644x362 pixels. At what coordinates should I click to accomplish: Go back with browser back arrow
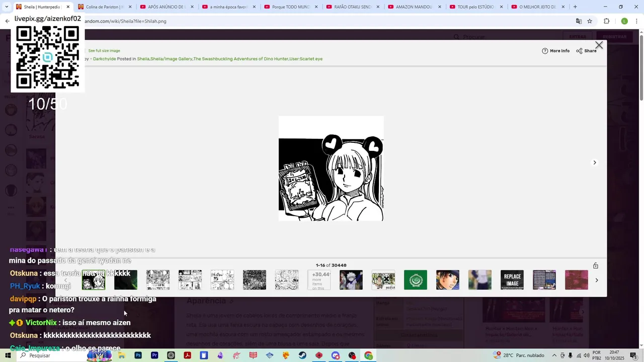click(x=7, y=21)
